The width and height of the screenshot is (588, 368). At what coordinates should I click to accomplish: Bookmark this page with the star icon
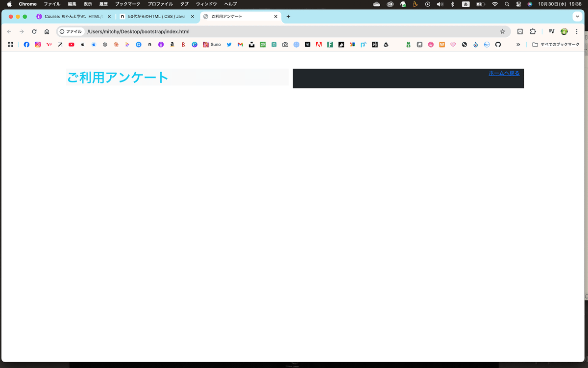tap(502, 31)
